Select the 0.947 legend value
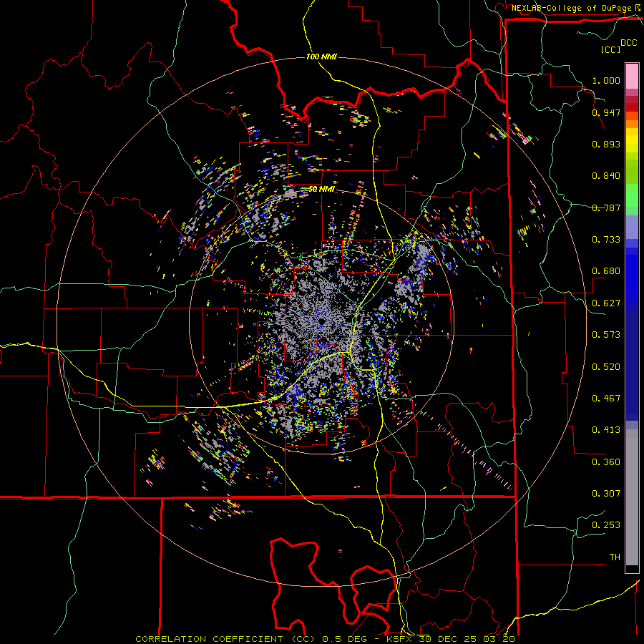 pos(606,112)
